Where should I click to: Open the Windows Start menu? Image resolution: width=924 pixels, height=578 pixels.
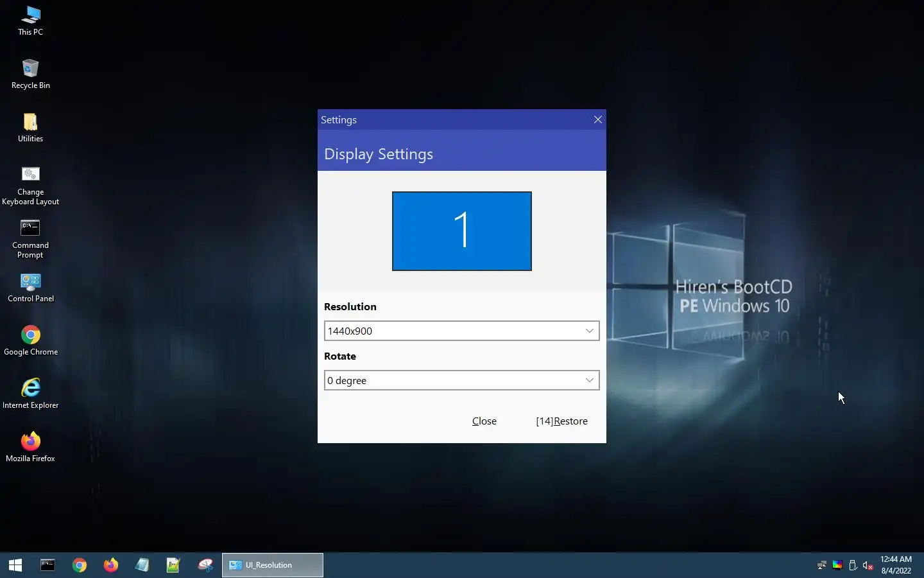point(15,565)
